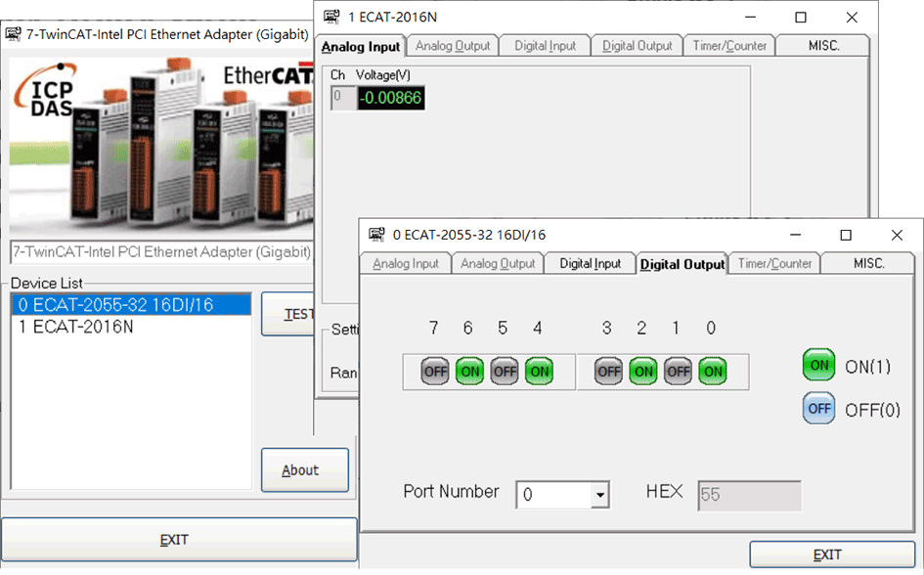Click EXIT button in the main TwinCAT window
Image resolution: width=924 pixels, height=575 pixels.
pos(179,540)
